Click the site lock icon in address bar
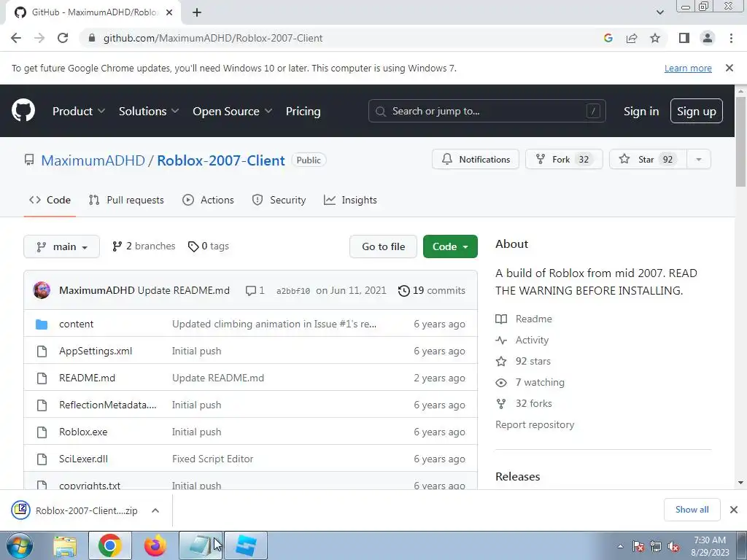 (92, 38)
